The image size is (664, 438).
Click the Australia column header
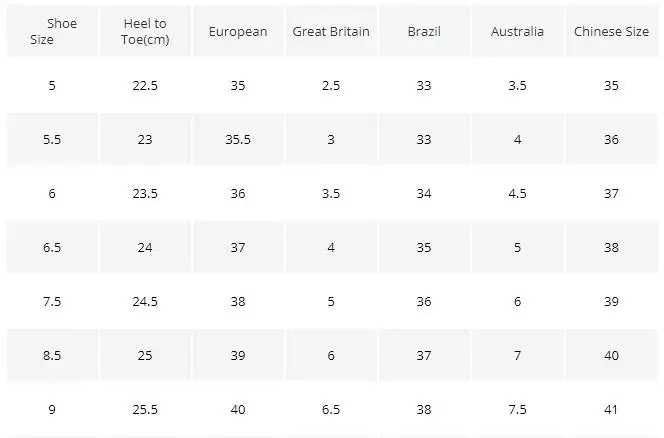point(517,32)
